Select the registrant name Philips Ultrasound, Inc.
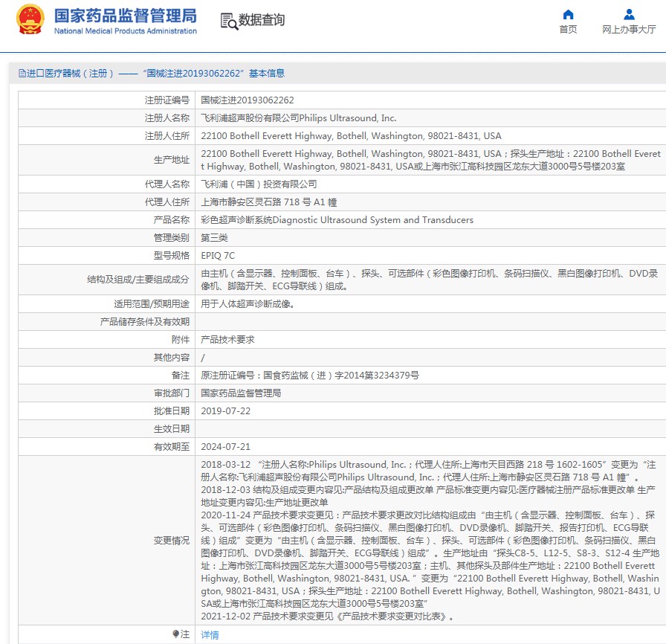Screen dimensions: 666x644 coord(299,118)
